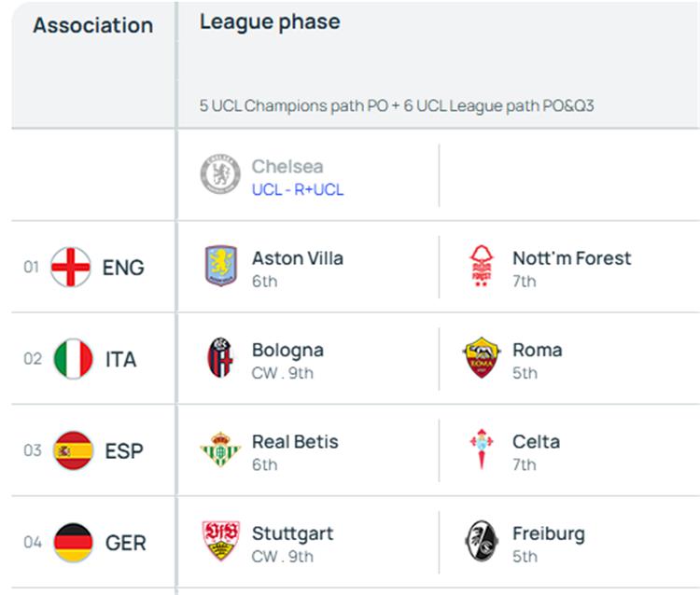Click the Aston Villa crest icon
Image resolution: width=700 pixels, height=595 pixels.
pos(220,267)
